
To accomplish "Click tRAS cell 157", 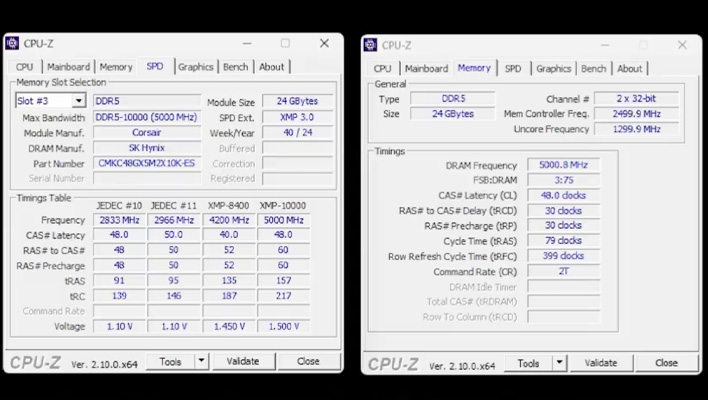I will (x=284, y=280).
